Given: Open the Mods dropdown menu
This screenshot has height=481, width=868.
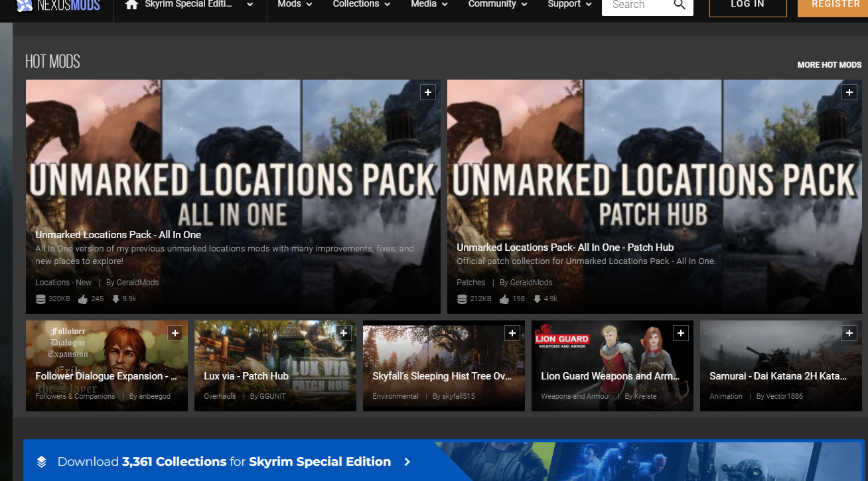Looking at the screenshot, I should 295,5.
